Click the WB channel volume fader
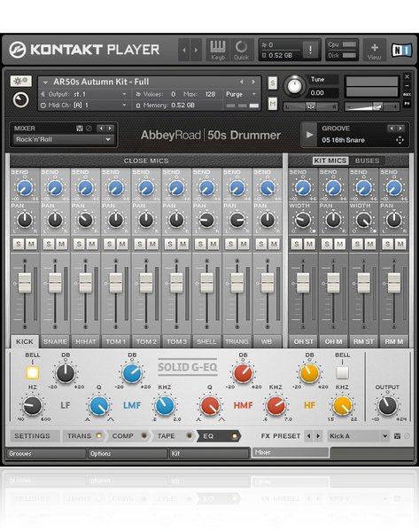This screenshot has width=419, height=532. coord(268,282)
